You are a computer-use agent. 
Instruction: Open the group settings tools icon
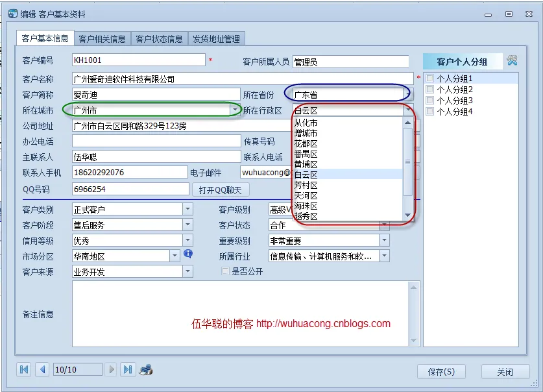512,60
